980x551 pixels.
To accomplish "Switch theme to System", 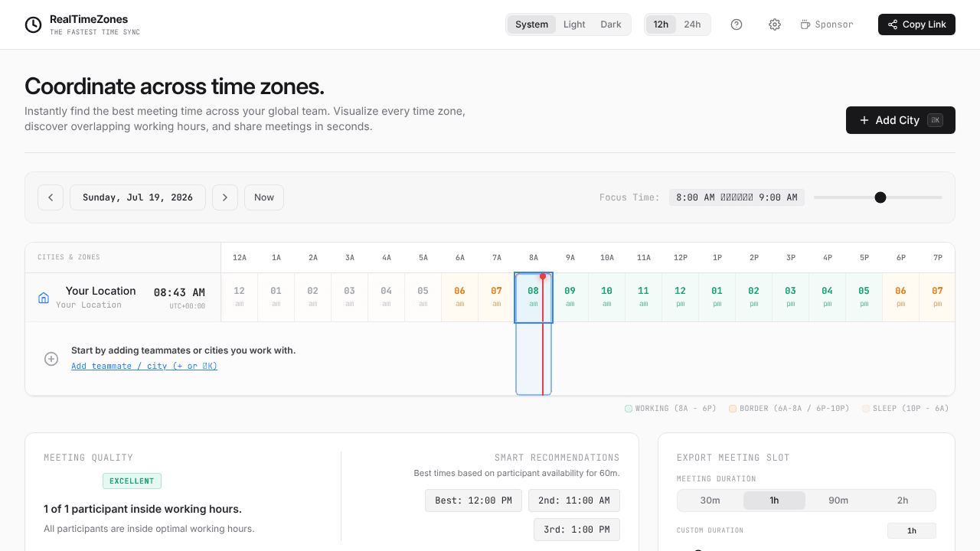I will click(x=531, y=24).
